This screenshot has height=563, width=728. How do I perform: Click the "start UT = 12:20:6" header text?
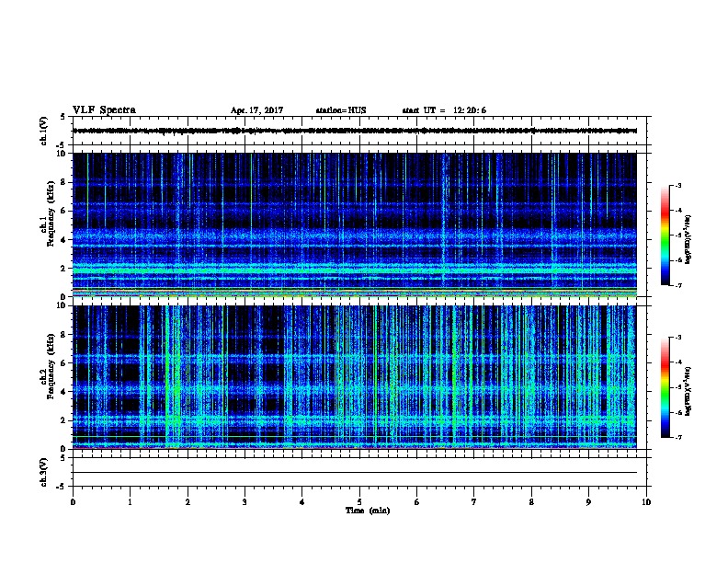(x=444, y=110)
